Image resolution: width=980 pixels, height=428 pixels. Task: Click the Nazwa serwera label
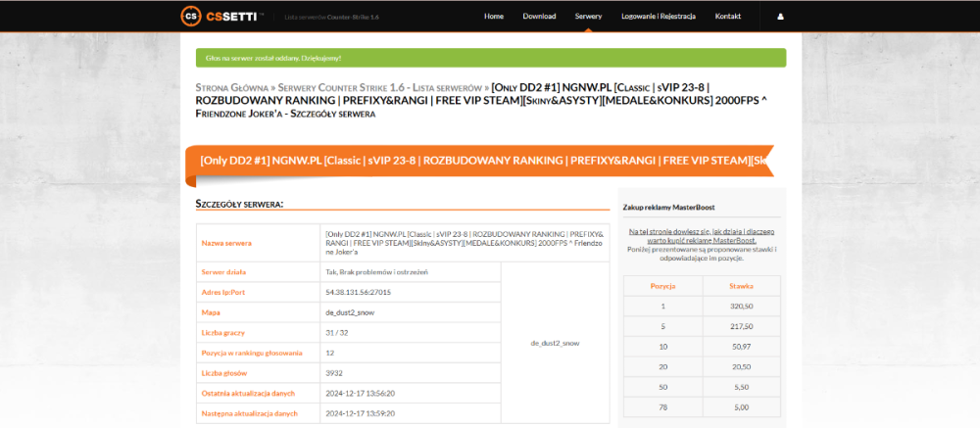point(226,243)
